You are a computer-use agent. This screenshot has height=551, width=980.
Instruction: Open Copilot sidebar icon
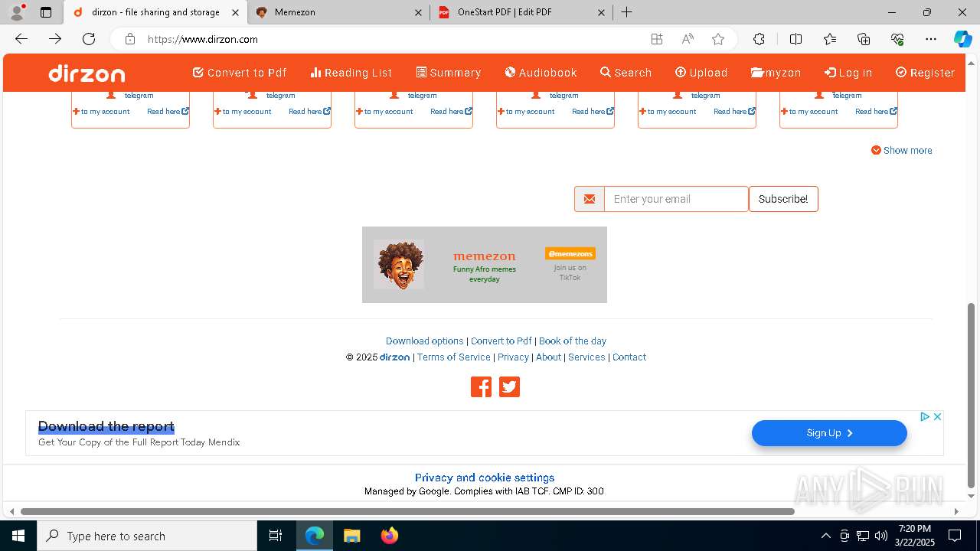[962, 39]
